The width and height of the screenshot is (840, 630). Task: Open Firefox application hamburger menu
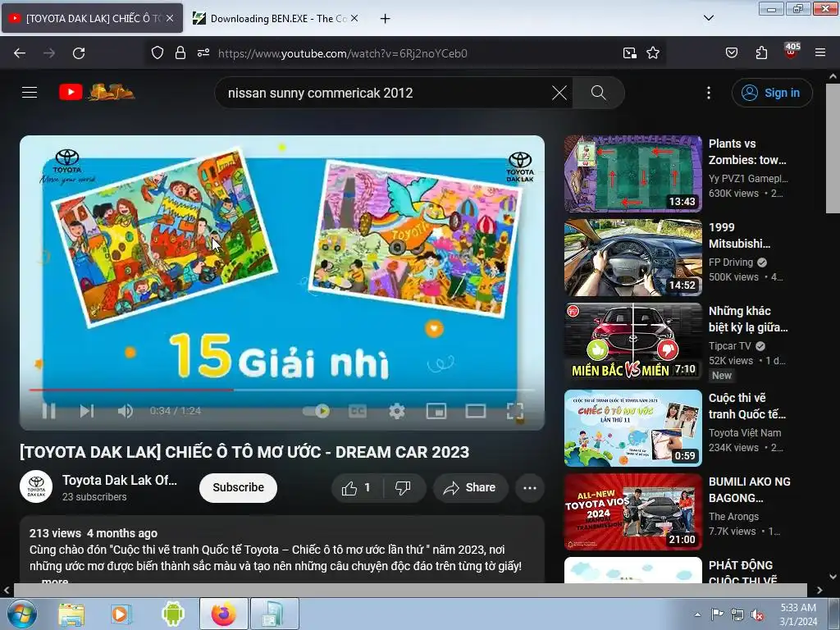[820, 52]
